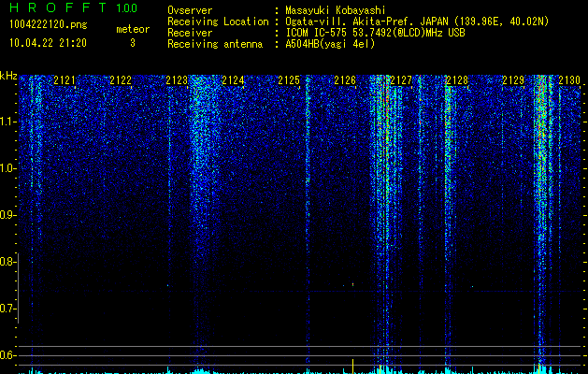Click the 0.9 frequency axis label
The height and width of the screenshot is (374, 588).
7,215
